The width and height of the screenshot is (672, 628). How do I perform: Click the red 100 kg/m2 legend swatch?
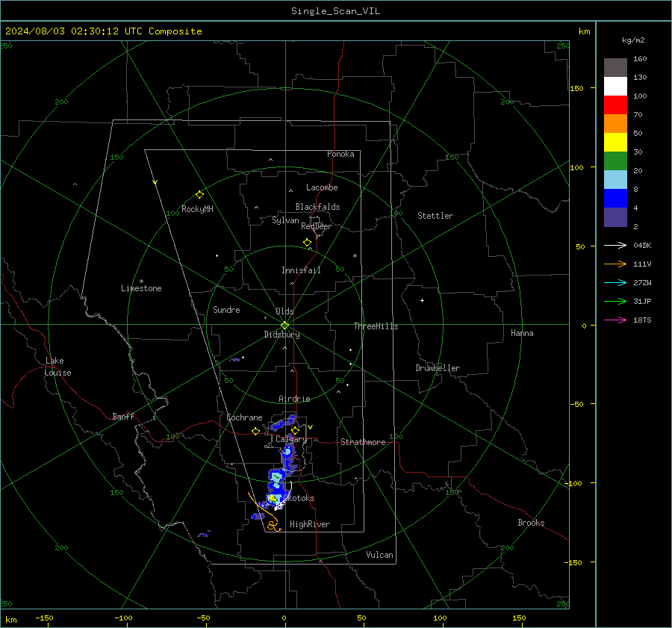coord(615,105)
